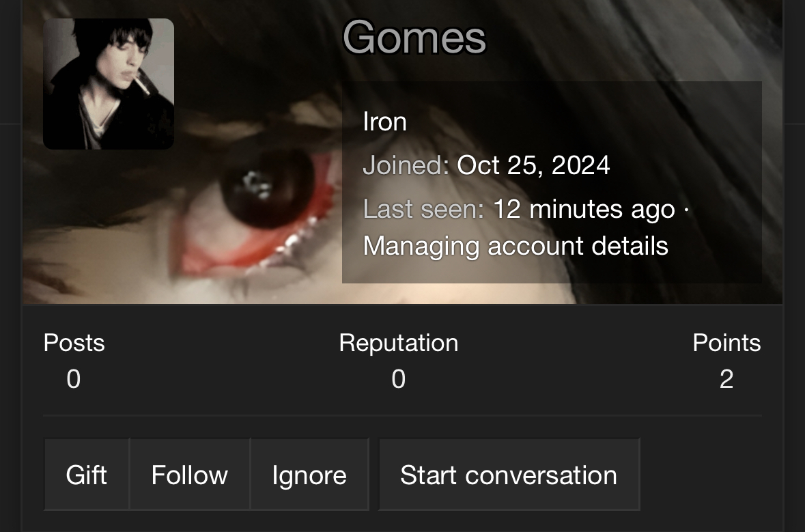Open the points value of 2
This screenshot has height=532, width=805.
pos(726,378)
